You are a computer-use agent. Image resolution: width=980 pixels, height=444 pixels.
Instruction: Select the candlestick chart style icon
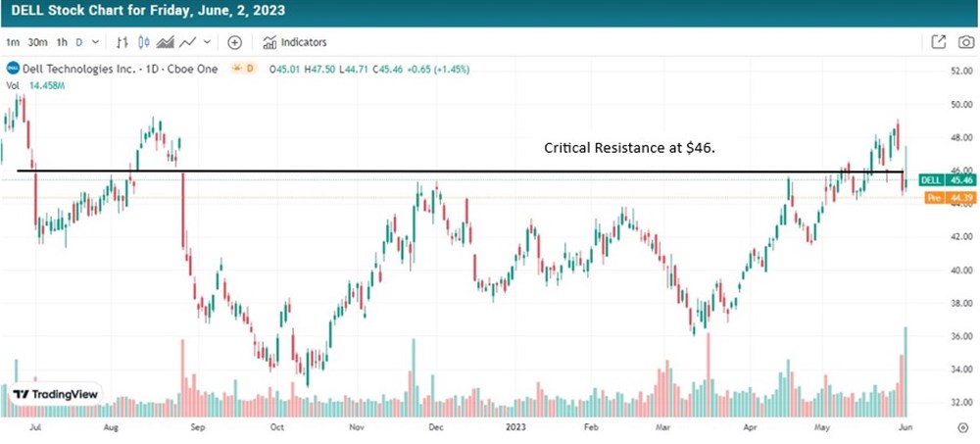pyautogui.click(x=144, y=42)
